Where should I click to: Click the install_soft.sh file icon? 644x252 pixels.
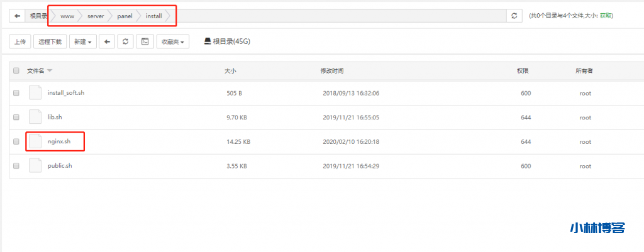click(35, 92)
